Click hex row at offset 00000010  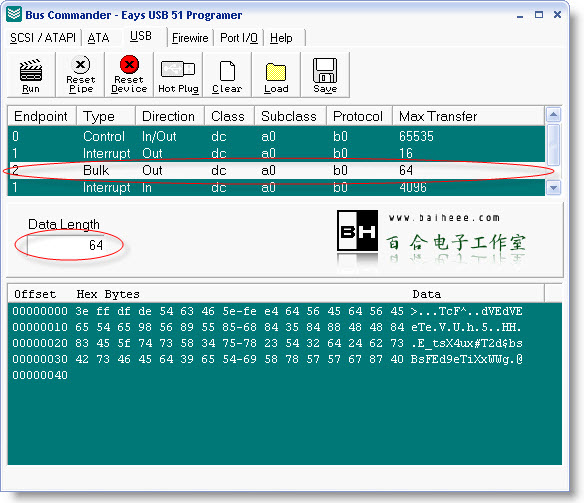(267, 327)
